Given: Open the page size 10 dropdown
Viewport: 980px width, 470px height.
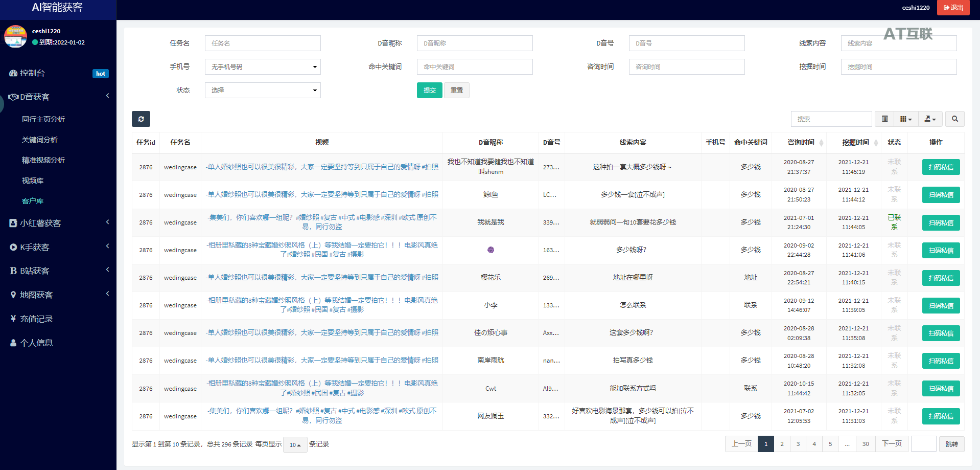Looking at the screenshot, I should [295, 444].
